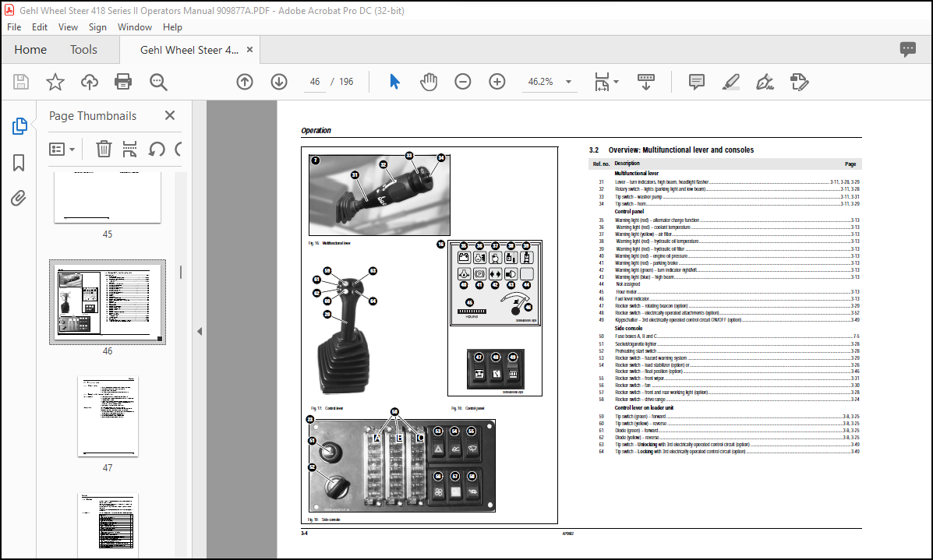933x560 pixels.
Task: Open the Edit menu
Action: click(x=39, y=26)
